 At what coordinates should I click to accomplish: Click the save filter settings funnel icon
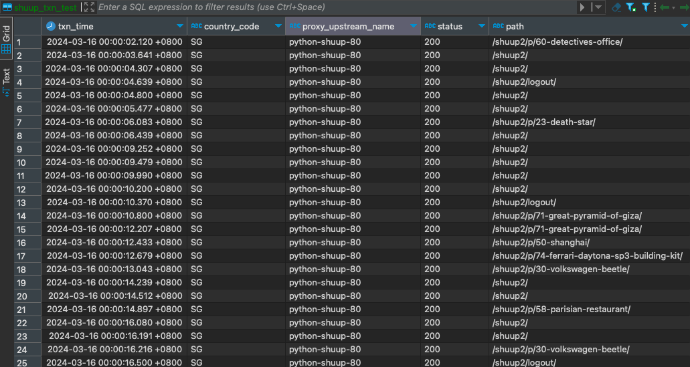(631, 7)
